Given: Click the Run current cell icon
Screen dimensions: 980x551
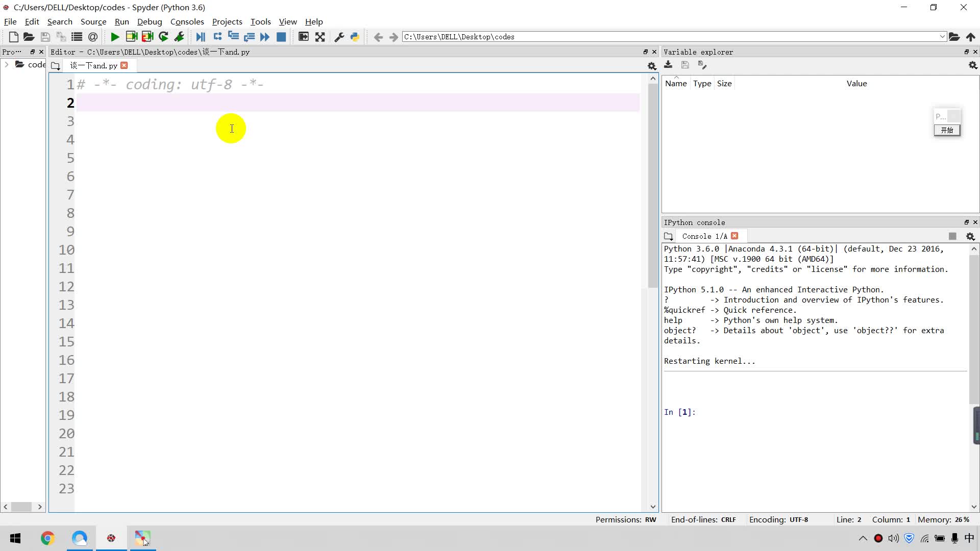Looking at the screenshot, I should coord(131,37).
